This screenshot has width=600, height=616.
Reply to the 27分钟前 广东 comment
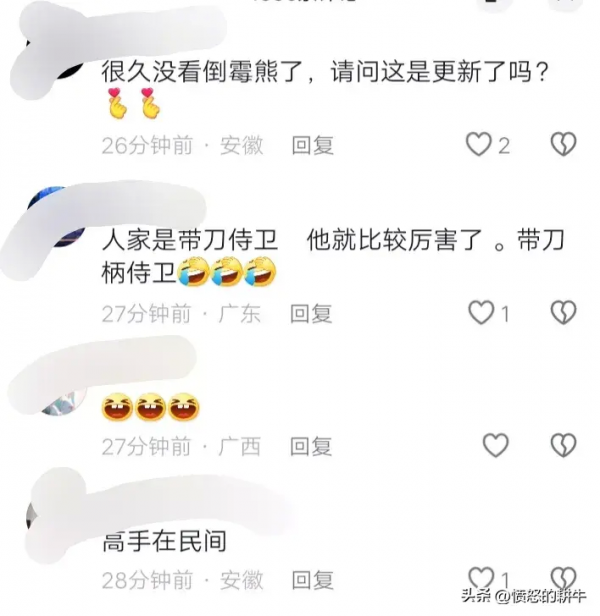tap(311, 314)
